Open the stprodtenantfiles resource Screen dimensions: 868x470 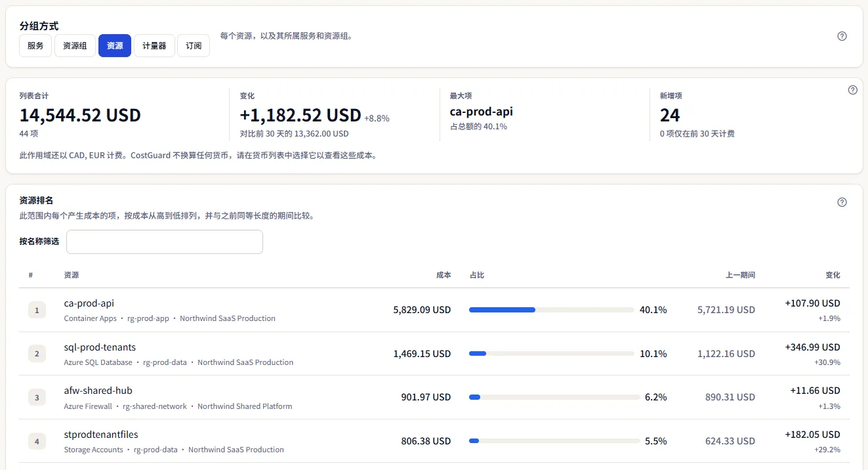click(x=101, y=435)
